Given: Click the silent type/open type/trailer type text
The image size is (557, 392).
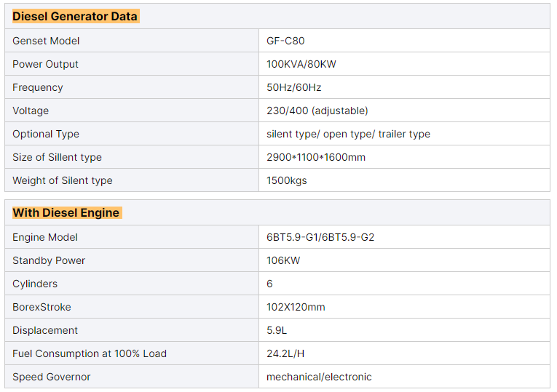Looking at the screenshot, I should click(x=348, y=134).
